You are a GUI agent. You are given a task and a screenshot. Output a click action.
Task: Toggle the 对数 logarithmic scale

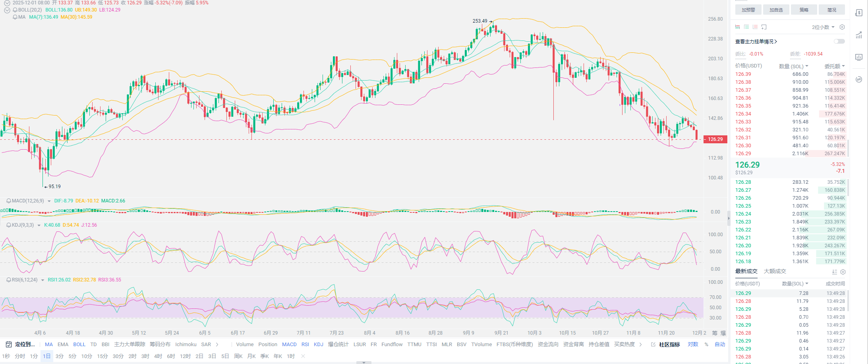[693, 344]
